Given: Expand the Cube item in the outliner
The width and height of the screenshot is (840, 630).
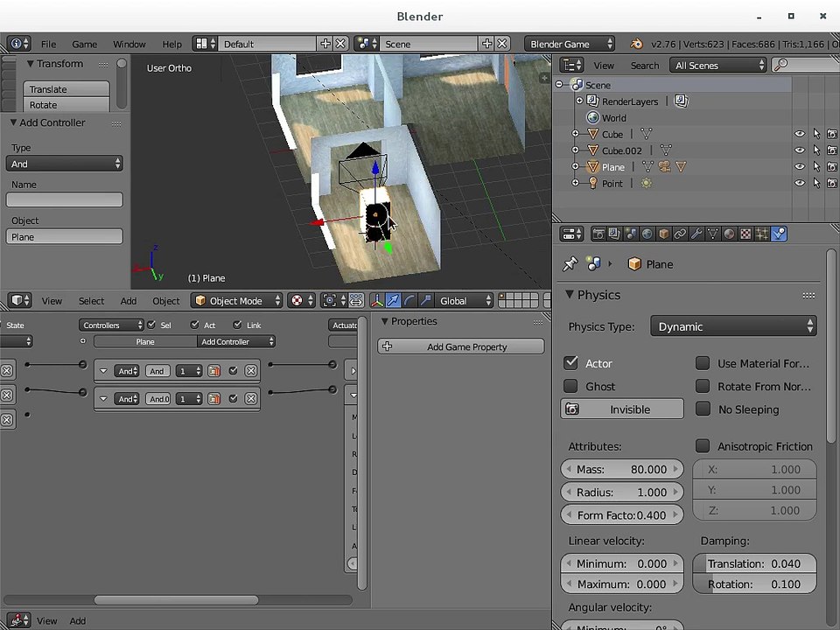Looking at the screenshot, I should 576,134.
